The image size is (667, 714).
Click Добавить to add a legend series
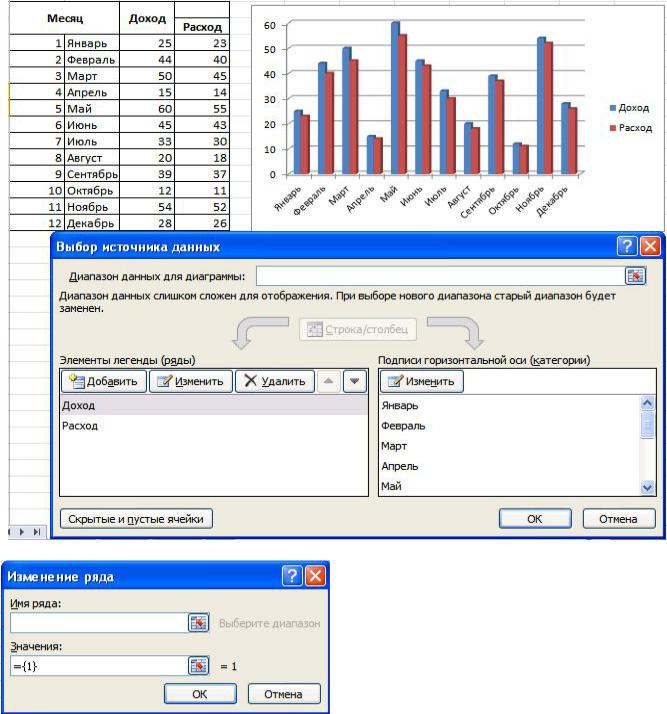click(x=104, y=381)
